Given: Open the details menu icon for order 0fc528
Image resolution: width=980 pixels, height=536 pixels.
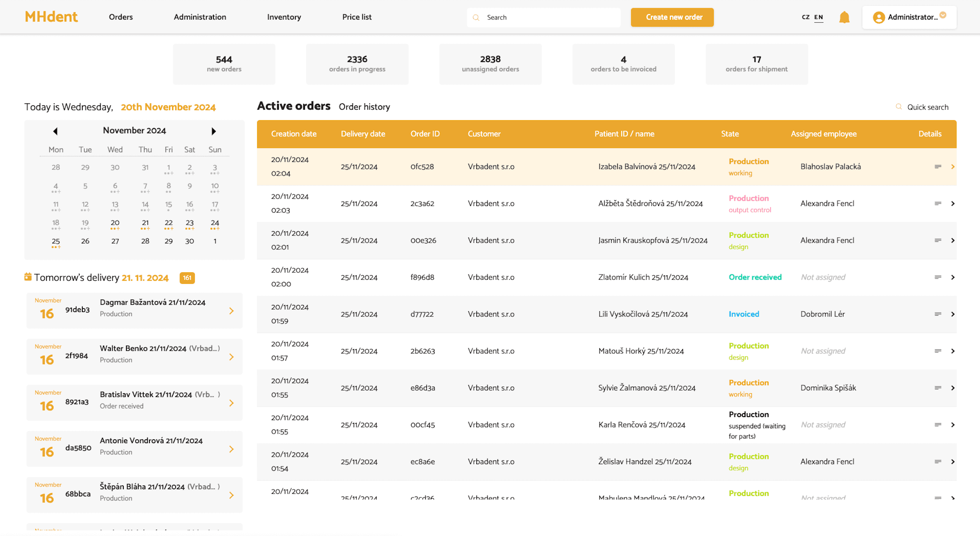Looking at the screenshot, I should (938, 166).
